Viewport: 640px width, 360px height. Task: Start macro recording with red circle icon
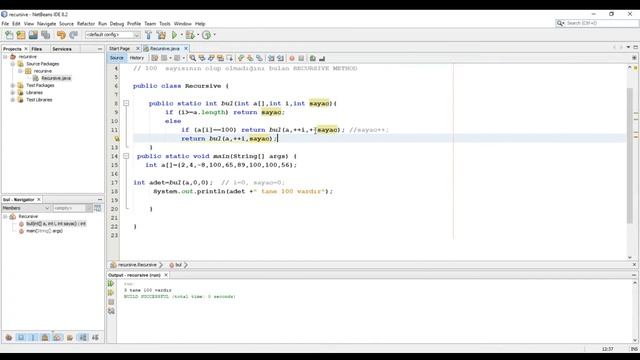pyautogui.click(x=292, y=58)
